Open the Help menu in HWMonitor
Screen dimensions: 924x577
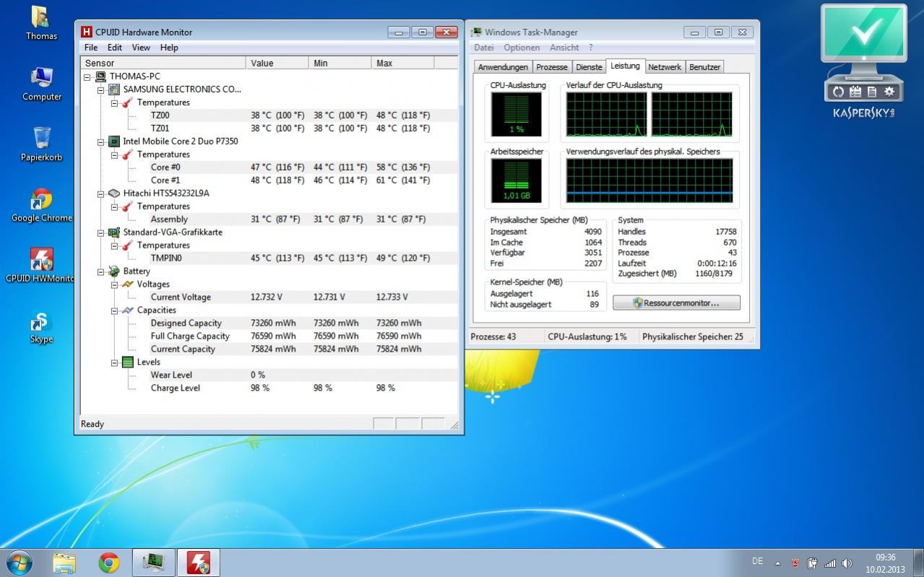click(169, 48)
